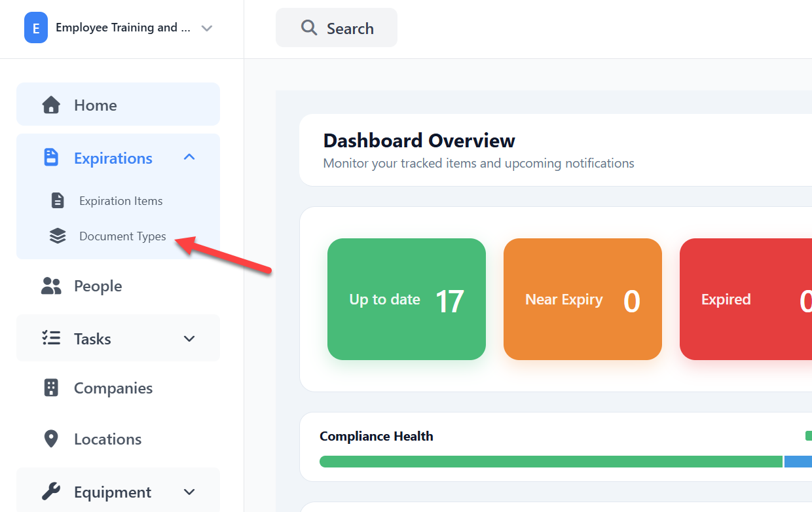Image resolution: width=812 pixels, height=512 pixels.
Task: Click the Expirations document icon
Action: click(x=51, y=158)
